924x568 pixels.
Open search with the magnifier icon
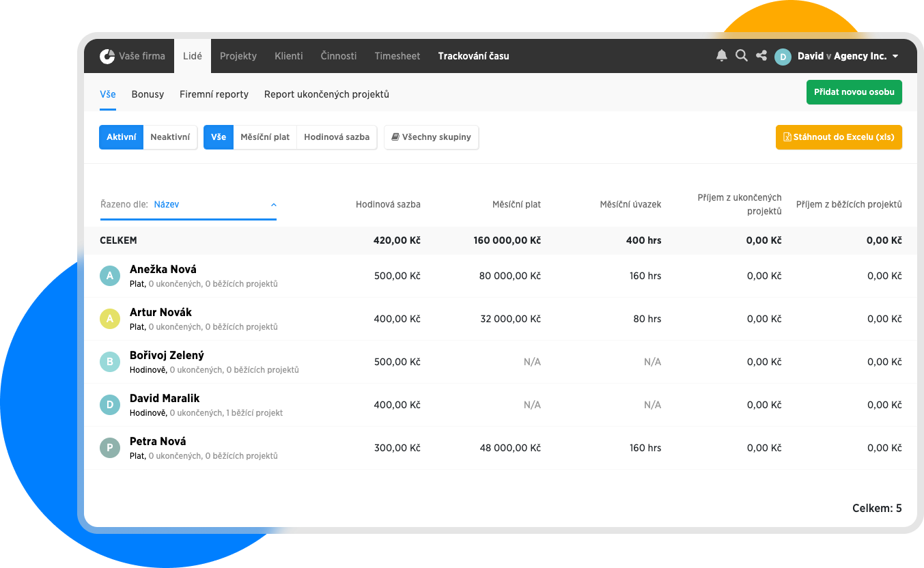click(x=741, y=56)
